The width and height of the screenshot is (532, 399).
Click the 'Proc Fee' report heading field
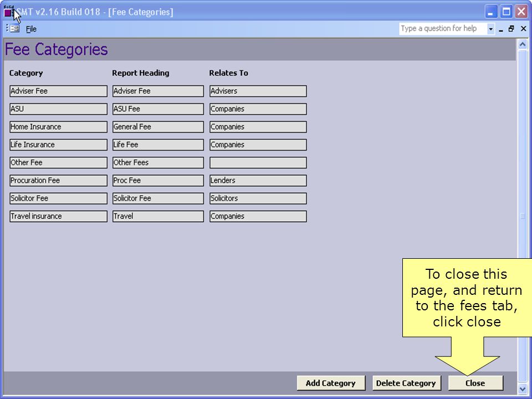point(158,181)
